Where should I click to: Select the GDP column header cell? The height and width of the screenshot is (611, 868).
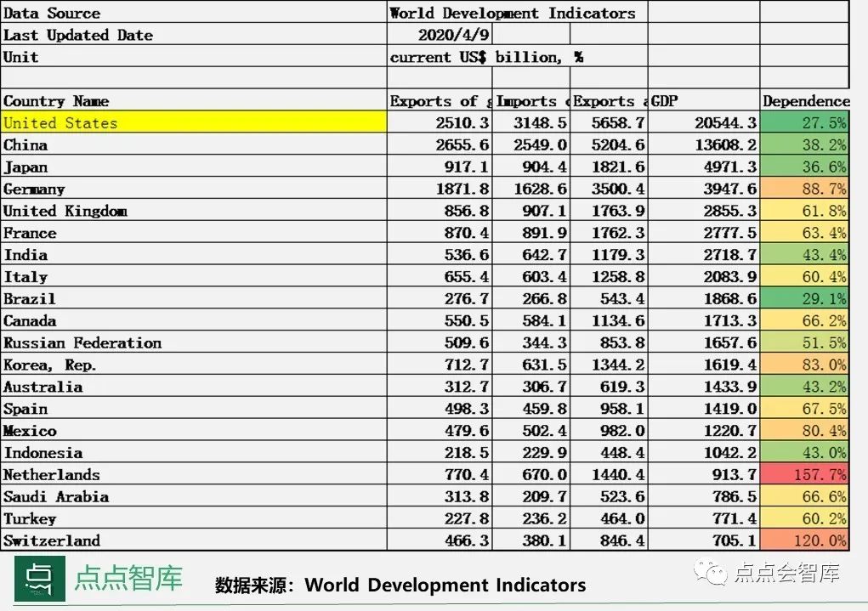pos(703,101)
